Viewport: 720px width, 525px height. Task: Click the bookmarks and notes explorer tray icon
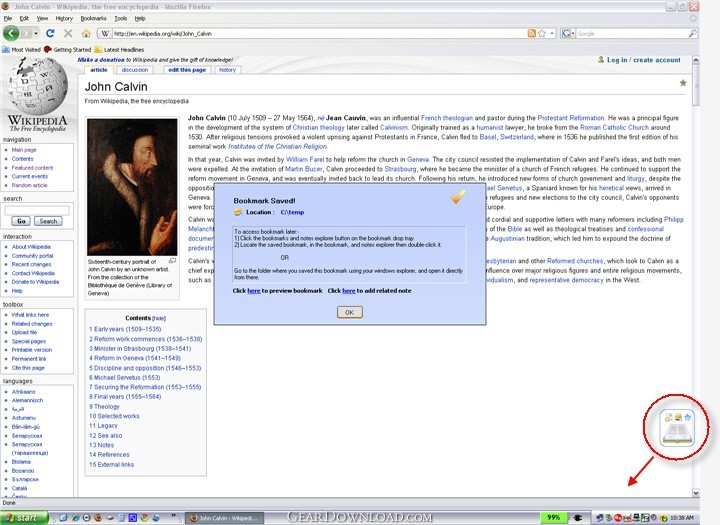(678, 417)
